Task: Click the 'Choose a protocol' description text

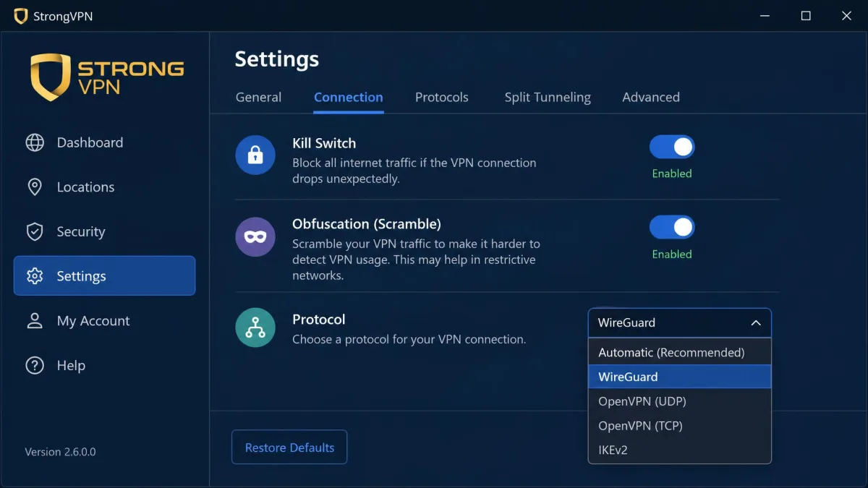Action: tap(409, 339)
